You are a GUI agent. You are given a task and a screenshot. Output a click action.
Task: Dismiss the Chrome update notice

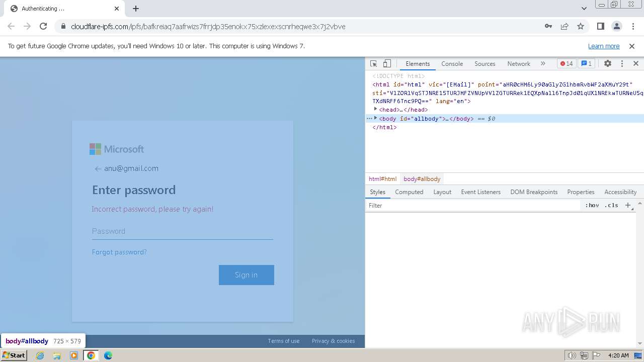[x=632, y=46]
